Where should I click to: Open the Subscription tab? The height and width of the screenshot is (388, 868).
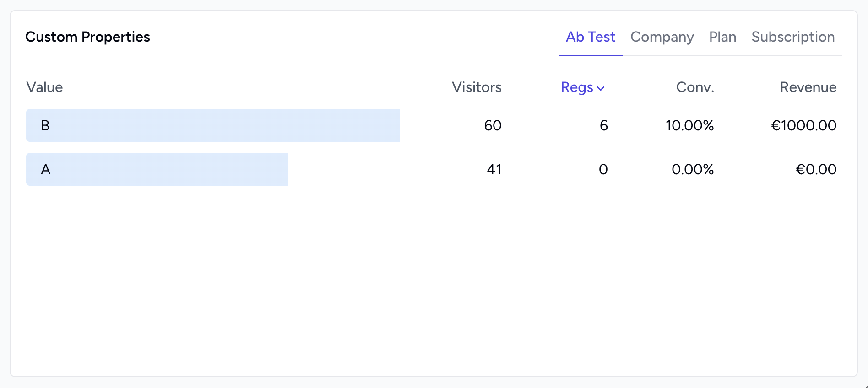point(793,37)
